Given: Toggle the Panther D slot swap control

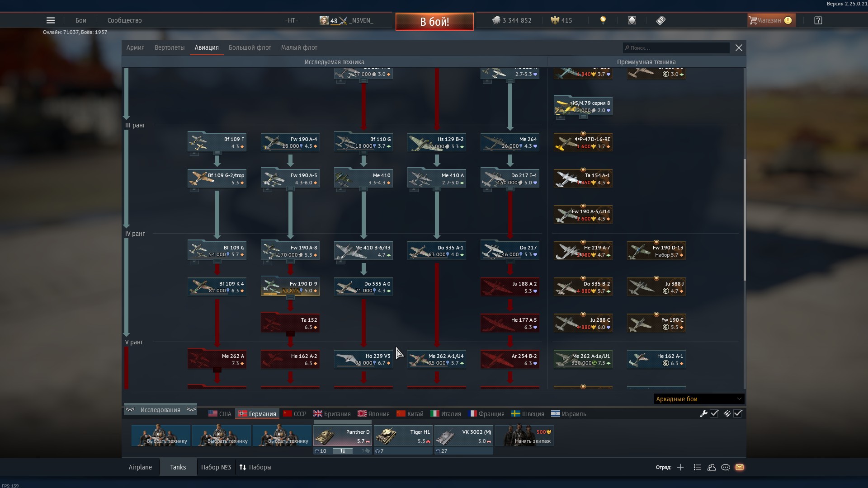Looking at the screenshot, I should click(342, 451).
